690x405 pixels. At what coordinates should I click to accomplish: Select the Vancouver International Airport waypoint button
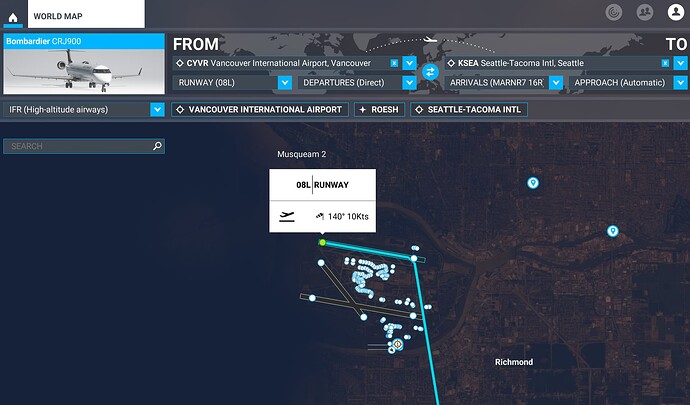click(260, 110)
